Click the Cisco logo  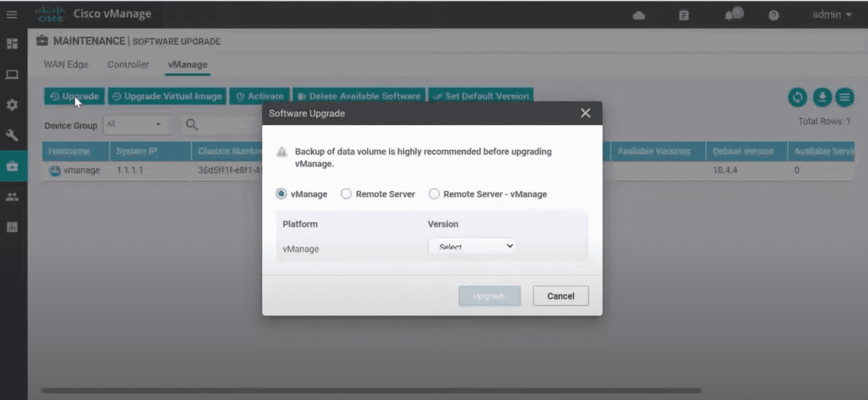50,14
